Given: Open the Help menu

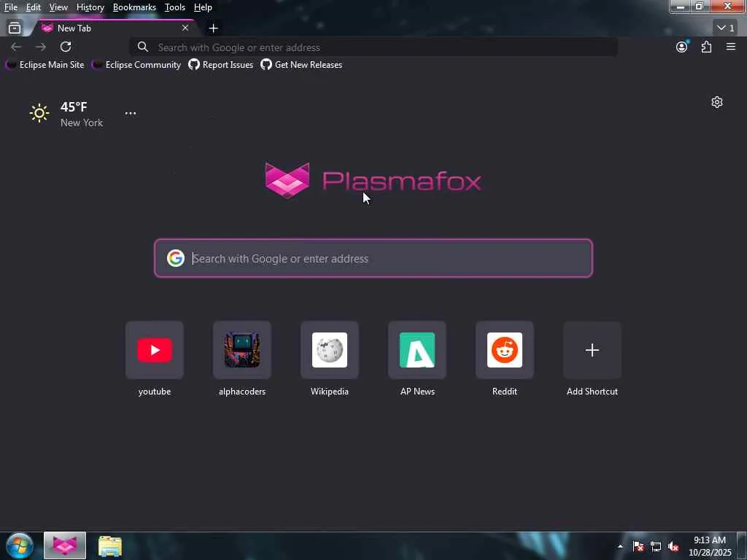Looking at the screenshot, I should click(203, 7).
